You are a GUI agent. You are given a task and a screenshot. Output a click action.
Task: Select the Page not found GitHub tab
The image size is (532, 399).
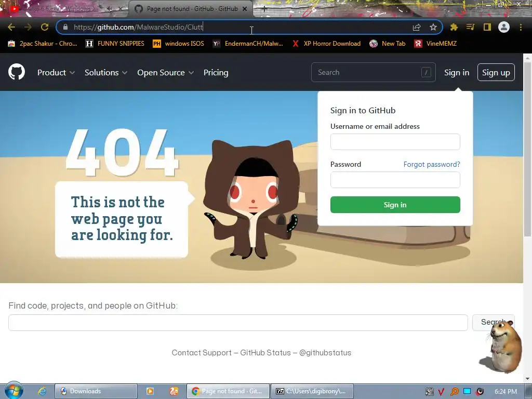coord(192,9)
